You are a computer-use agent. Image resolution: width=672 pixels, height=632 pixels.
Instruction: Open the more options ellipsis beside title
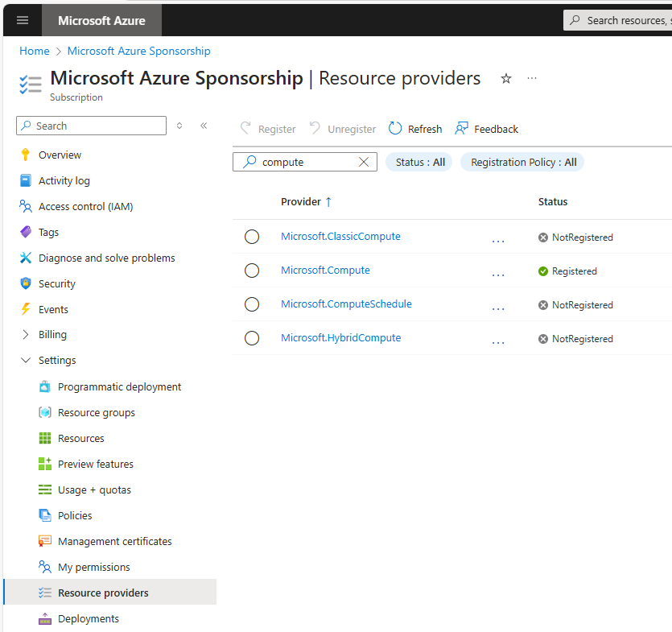tap(532, 78)
